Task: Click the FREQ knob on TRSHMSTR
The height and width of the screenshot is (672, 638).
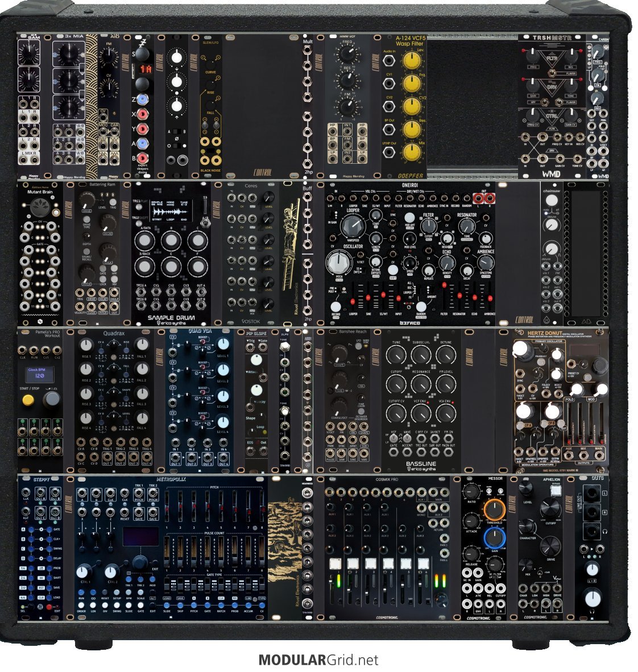Action: pyautogui.click(x=533, y=57)
